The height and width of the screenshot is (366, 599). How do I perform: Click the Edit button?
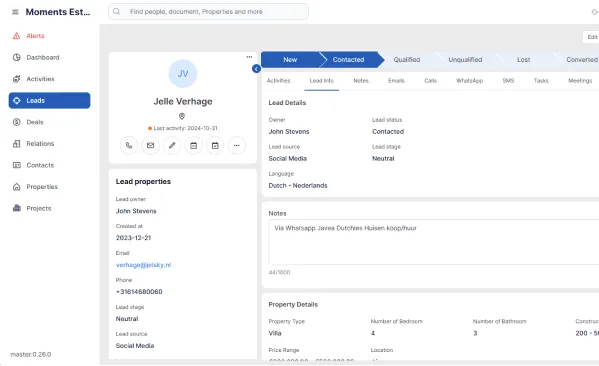pos(591,37)
